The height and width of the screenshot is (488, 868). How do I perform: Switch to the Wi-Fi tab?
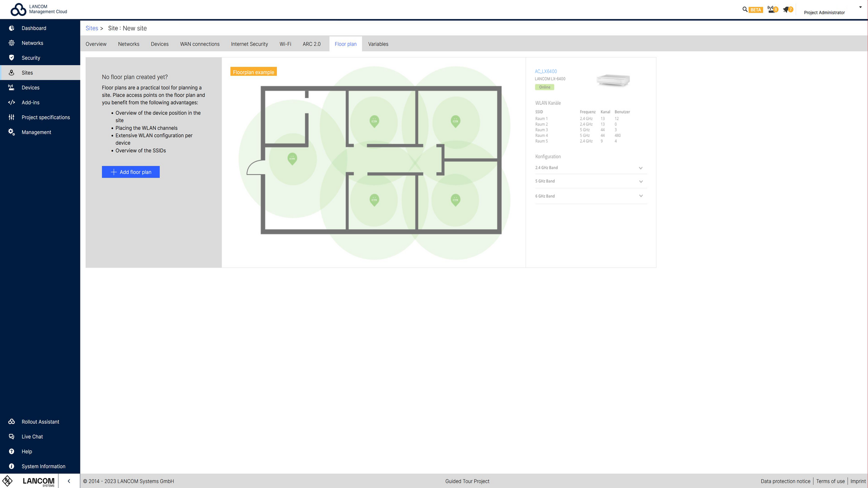pyautogui.click(x=285, y=44)
